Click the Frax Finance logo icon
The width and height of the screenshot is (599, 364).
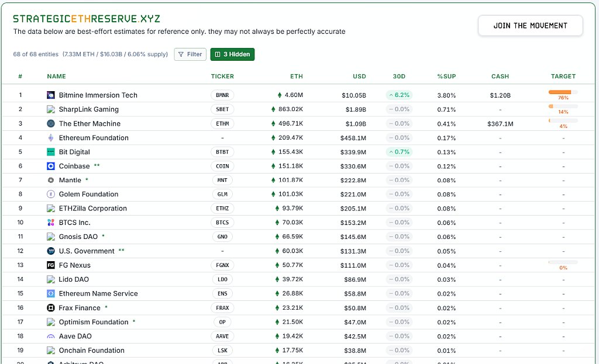click(51, 308)
